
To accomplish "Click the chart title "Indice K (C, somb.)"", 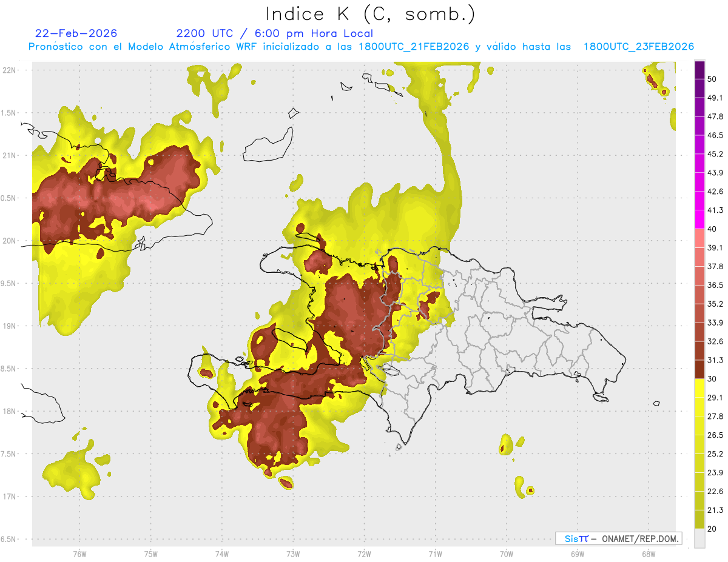I will tap(370, 14).
